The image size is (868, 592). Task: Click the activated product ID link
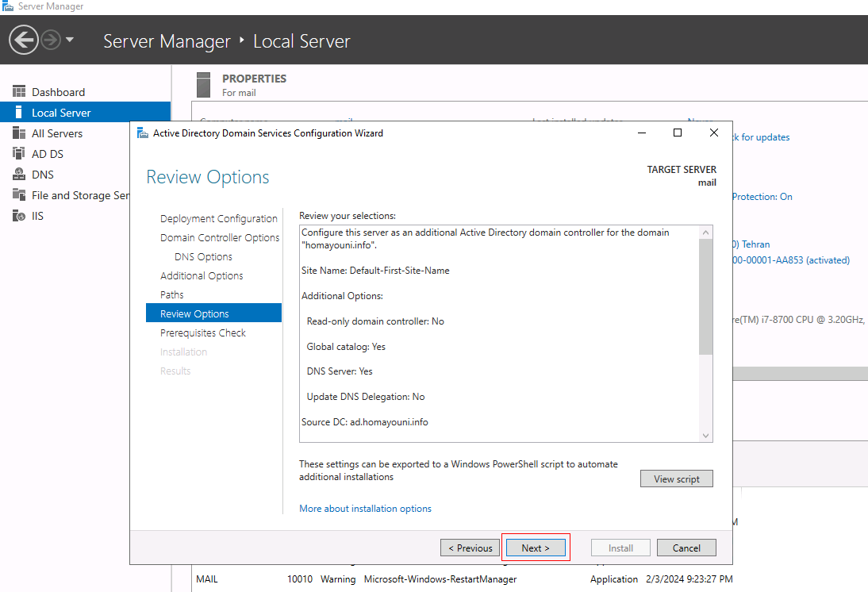click(x=791, y=259)
